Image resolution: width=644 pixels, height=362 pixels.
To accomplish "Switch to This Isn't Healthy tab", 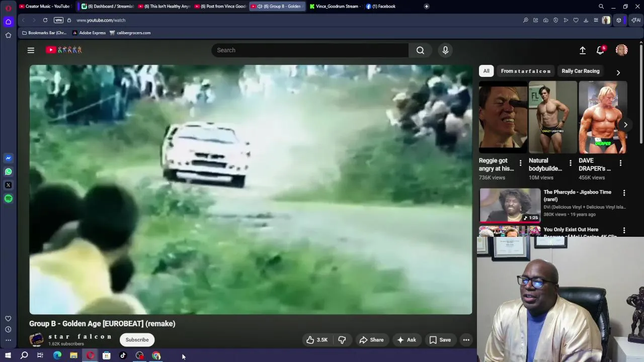I will [165, 7].
